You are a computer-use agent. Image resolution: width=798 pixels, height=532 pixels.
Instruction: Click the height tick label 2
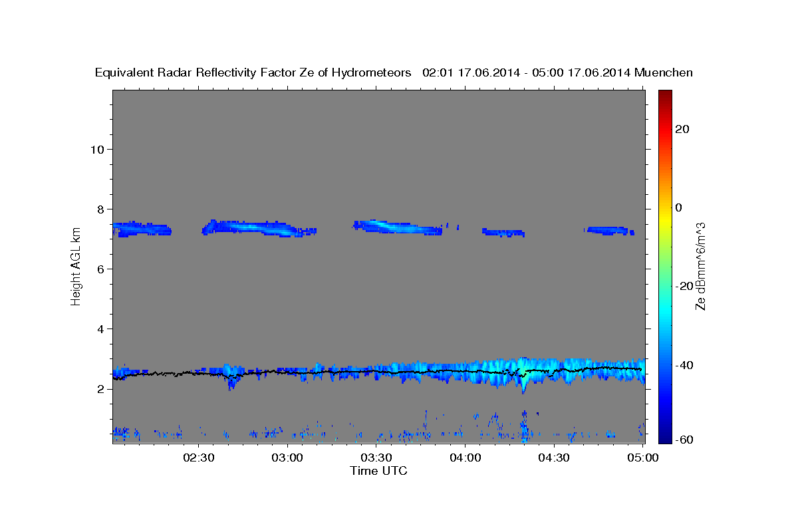pyautogui.click(x=101, y=389)
